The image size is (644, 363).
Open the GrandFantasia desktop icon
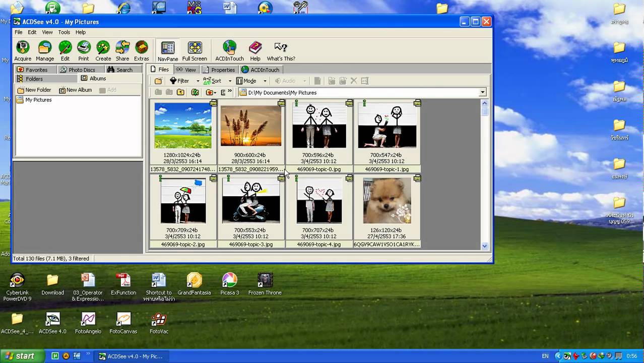194,284
